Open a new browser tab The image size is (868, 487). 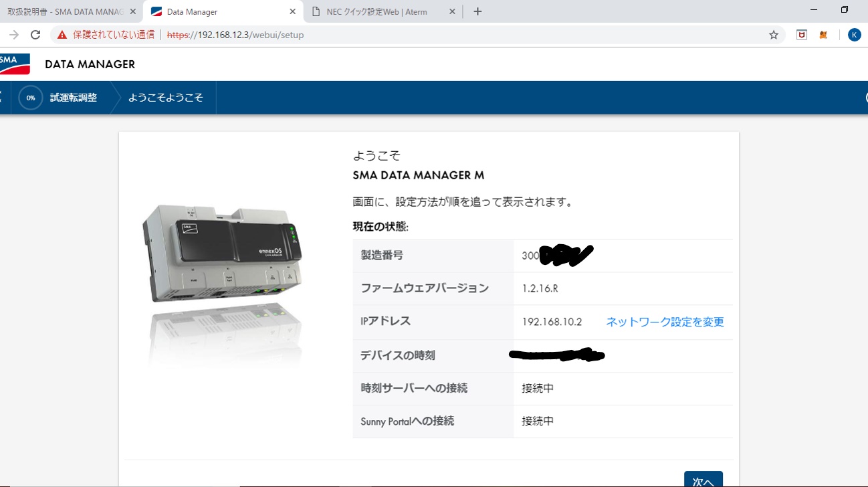click(477, 11)
